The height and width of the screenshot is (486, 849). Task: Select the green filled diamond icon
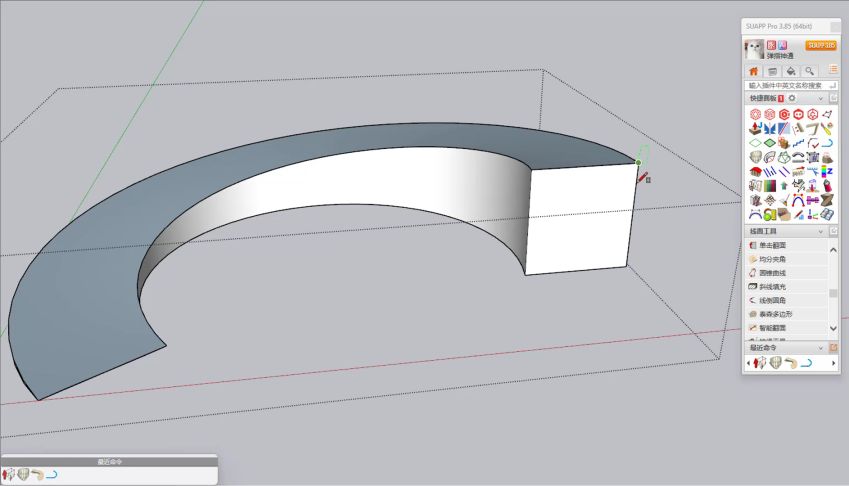point(770,143)
